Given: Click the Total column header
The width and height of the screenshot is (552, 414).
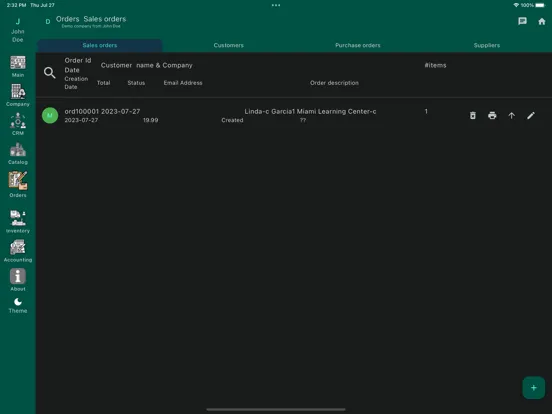Looking at the screenshot, I should (x=103, y=83).
